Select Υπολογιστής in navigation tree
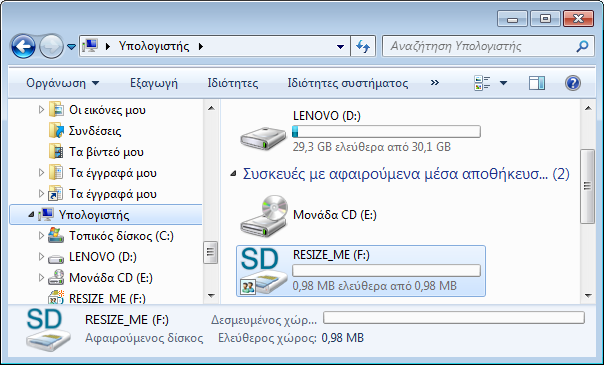Image resolution: width=604 pixels, height=365 pixels. (94, 214)
